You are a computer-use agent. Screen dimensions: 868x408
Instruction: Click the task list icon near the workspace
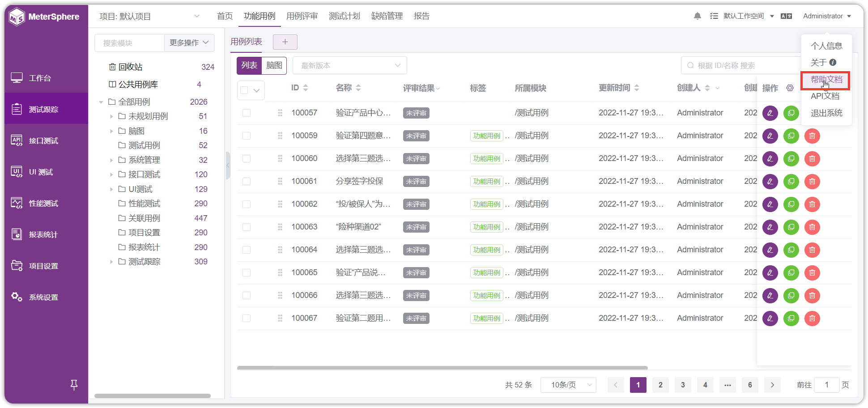coord(714,16)
